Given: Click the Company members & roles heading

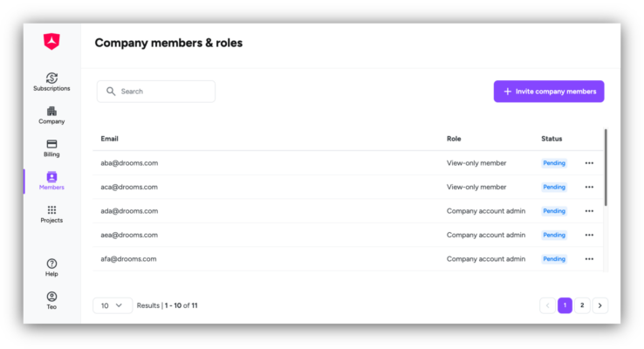Looking at the screenshot, I should (168, 43).
